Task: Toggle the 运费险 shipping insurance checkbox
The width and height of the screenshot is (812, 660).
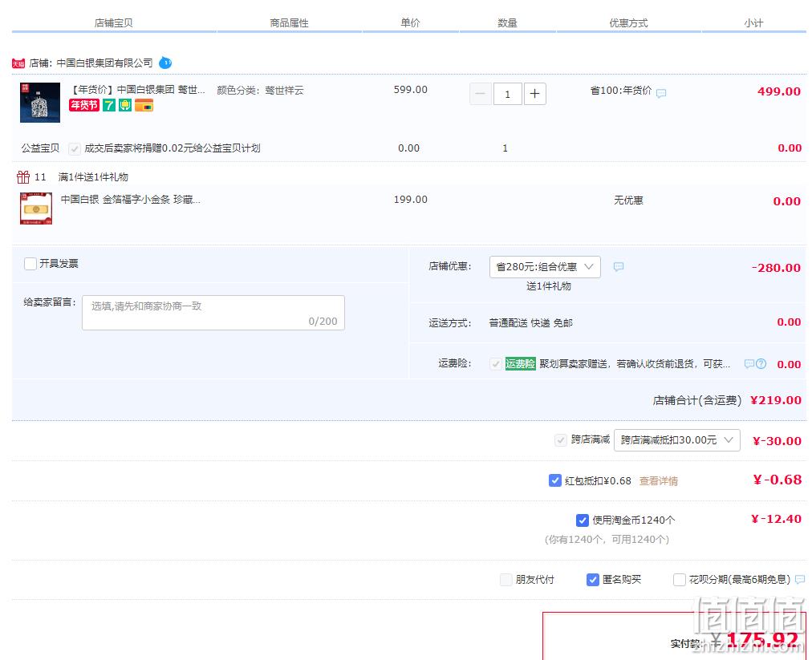Action: 496,364
